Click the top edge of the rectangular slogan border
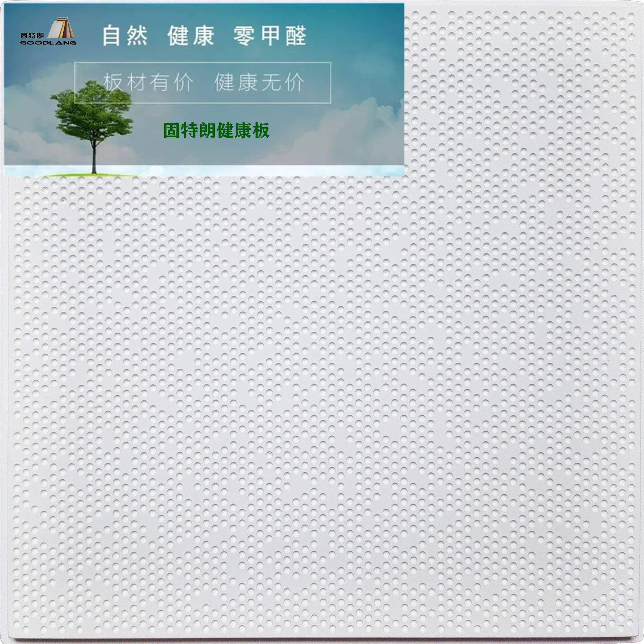Screen dimensions: 644x644 click(203, 63)
